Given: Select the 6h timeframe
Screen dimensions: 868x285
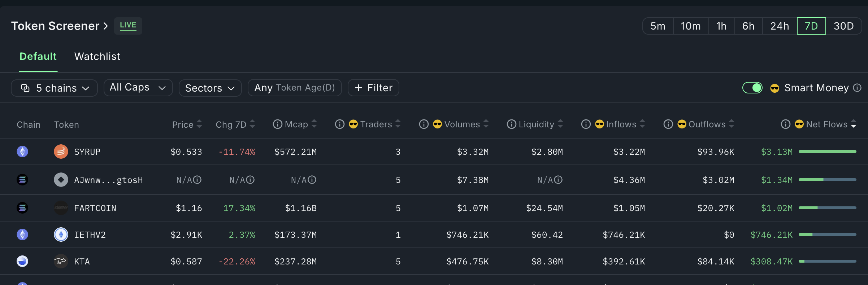Looking at the screenshot, I should point(748,26).
